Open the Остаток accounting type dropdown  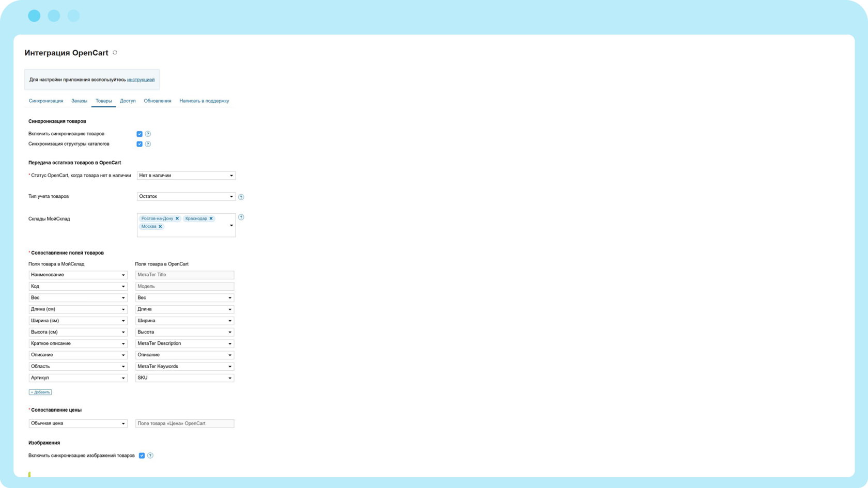(186, 196)
